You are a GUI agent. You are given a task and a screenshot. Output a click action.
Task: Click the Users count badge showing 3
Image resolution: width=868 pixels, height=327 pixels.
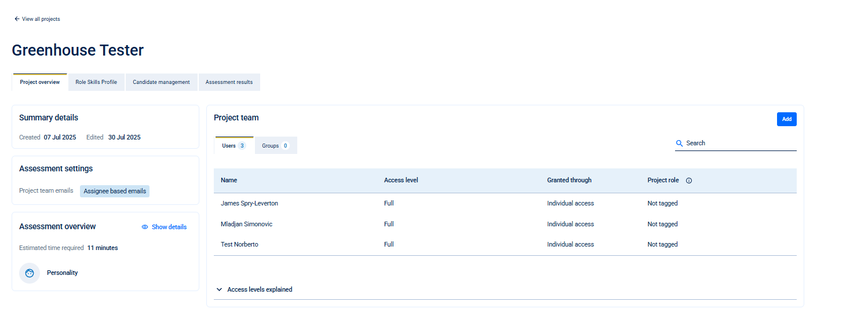pos(242,146)
